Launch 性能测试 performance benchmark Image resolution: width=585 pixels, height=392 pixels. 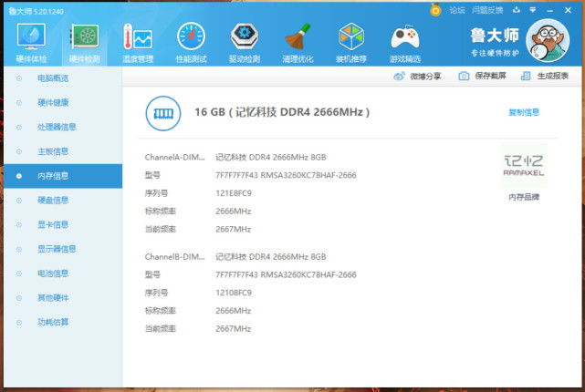192,43
